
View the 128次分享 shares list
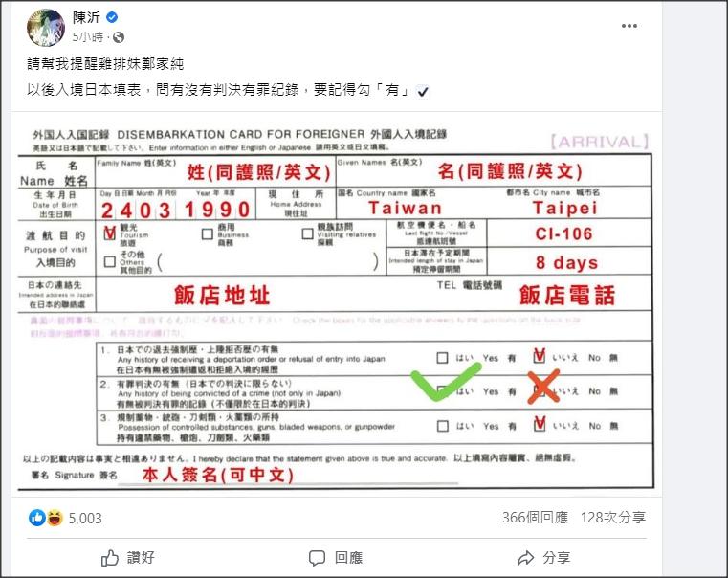point(613,518)
